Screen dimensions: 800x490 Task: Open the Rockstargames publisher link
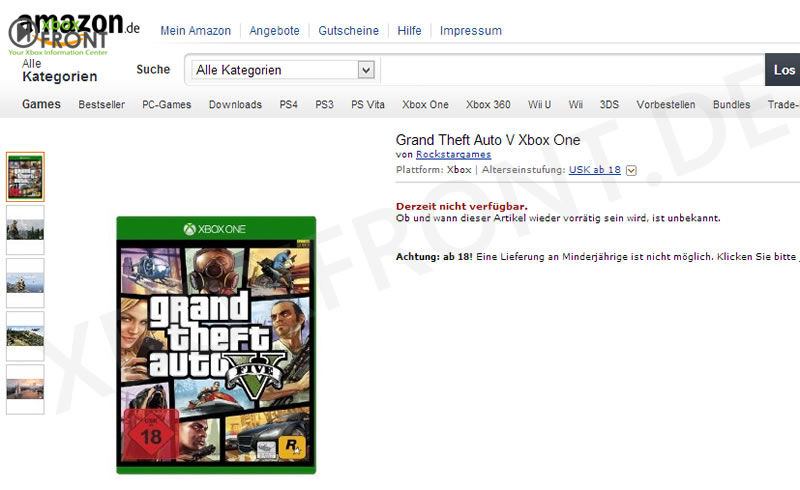[x=454, y=154]
